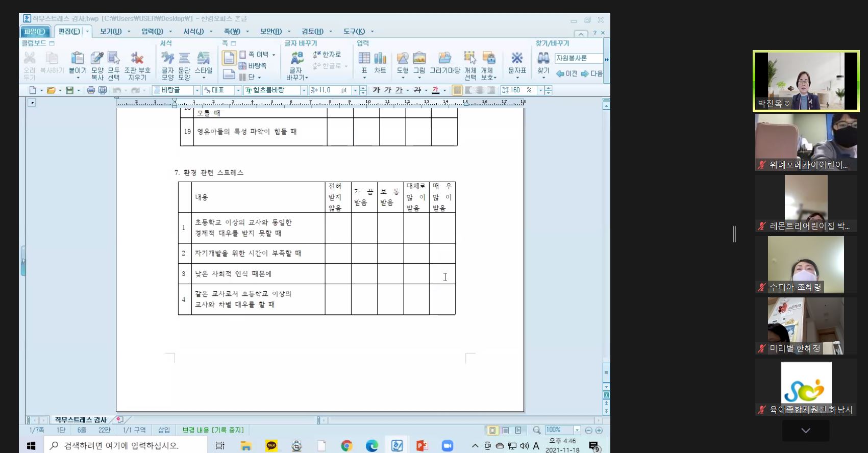Open the line spacing 160% dropdown
Image resolution: width=868 pixels, height=453 pixels.
540,90
